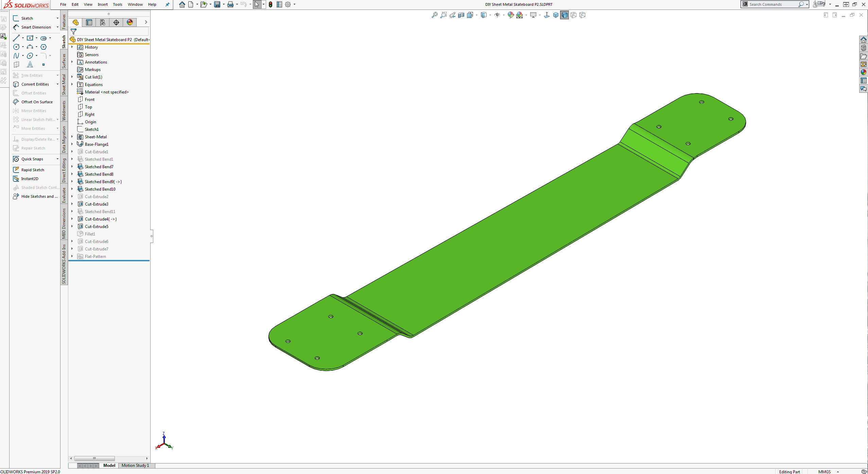Open the Smart Dimension dropdown arrow
868x474 pixels.
click(57, 27)
